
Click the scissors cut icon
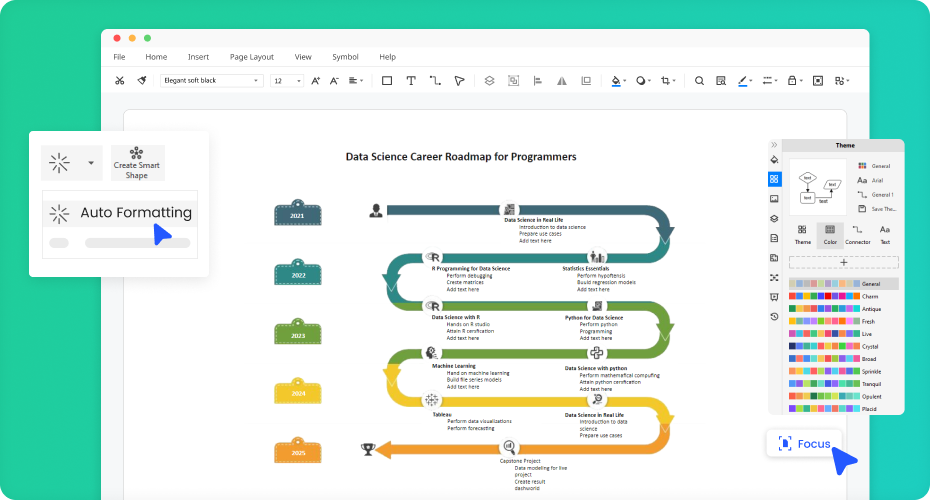[x=120, y=81]
